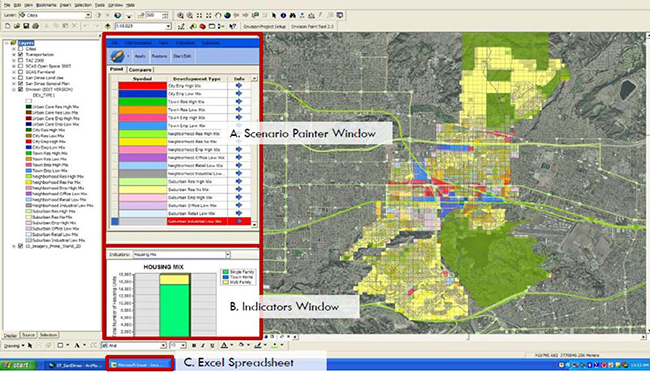The width and height of the screenshot is (650, 372).
Task: Click the Save disk icon
Action: (26, 26)
